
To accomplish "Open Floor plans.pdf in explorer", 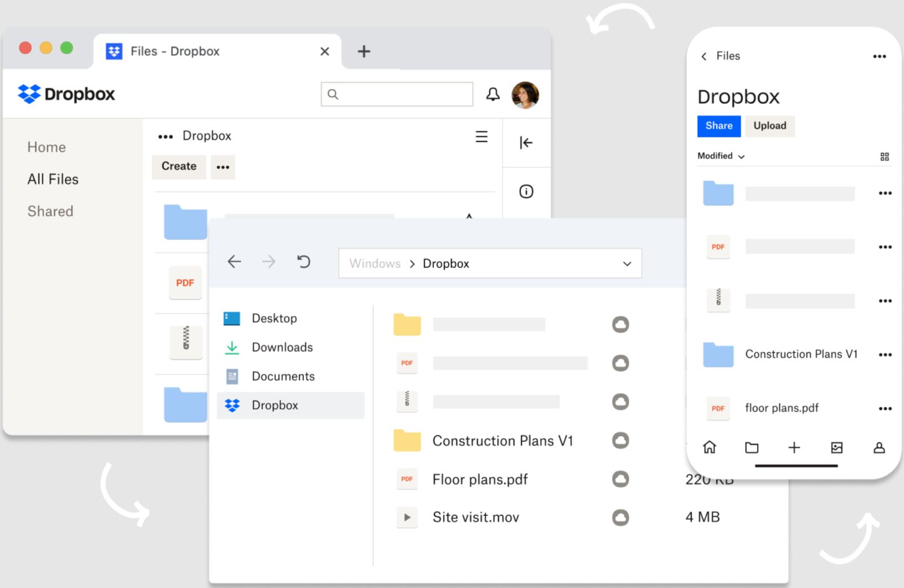I will (x=480, y=480).
